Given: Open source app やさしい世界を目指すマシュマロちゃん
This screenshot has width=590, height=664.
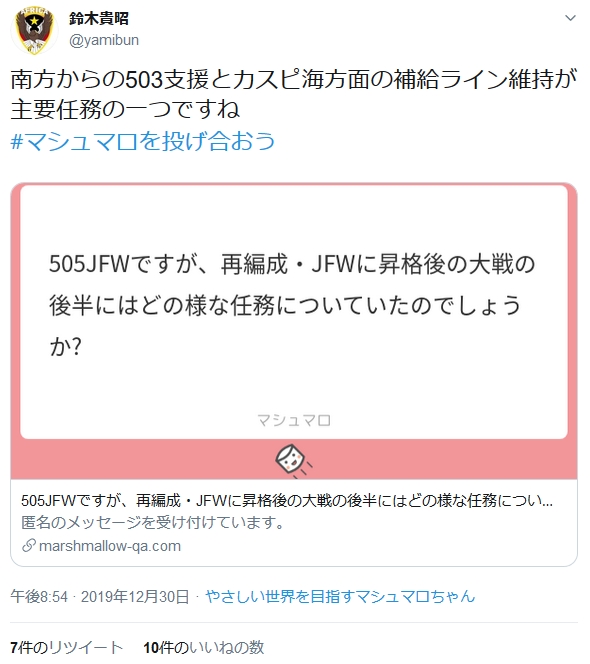Looking at the screenshot, I should tap(340, 597).
